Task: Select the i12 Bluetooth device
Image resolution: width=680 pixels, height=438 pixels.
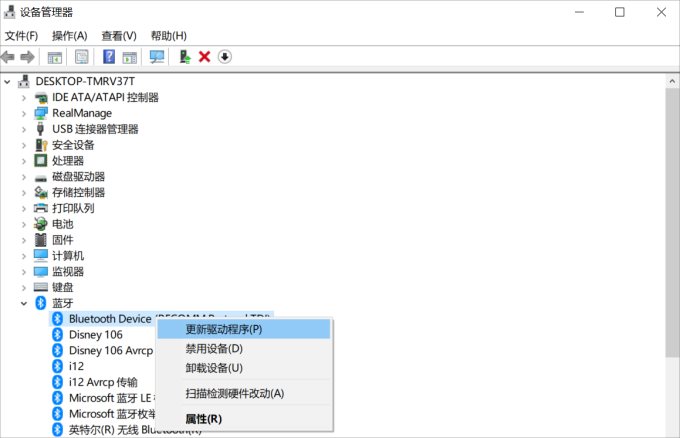Action: click(76, 366)
